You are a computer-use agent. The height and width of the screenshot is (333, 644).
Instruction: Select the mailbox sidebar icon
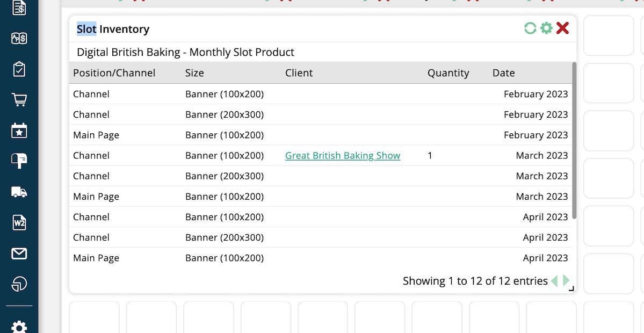point(19,161)
